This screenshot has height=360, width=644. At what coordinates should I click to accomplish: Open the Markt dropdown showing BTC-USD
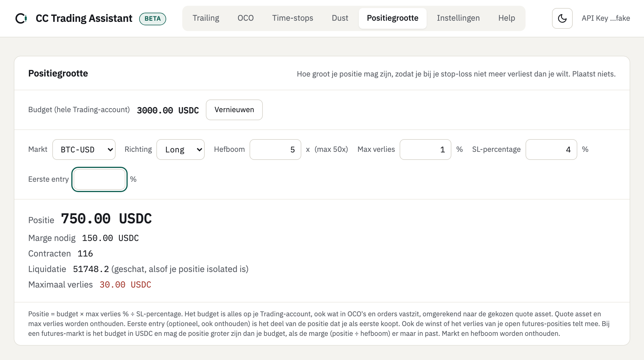tap(84, 150)
